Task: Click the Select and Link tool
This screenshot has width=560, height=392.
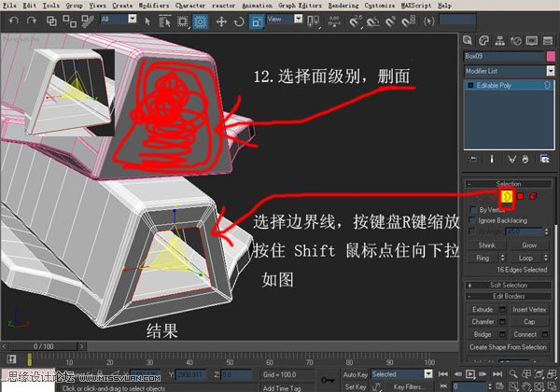Action: pyautogui.click(x=51, y=21)
